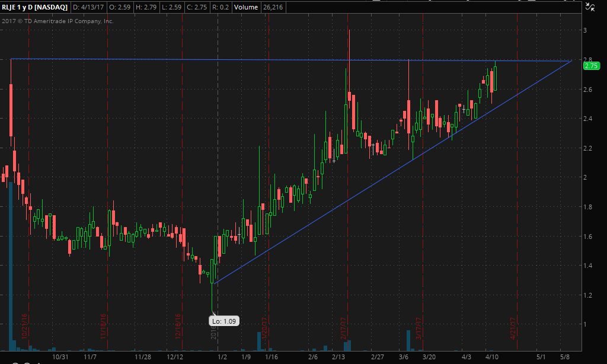Click the date value D: 4/13/17
This screenshot has height=364, width=607.
89,7
